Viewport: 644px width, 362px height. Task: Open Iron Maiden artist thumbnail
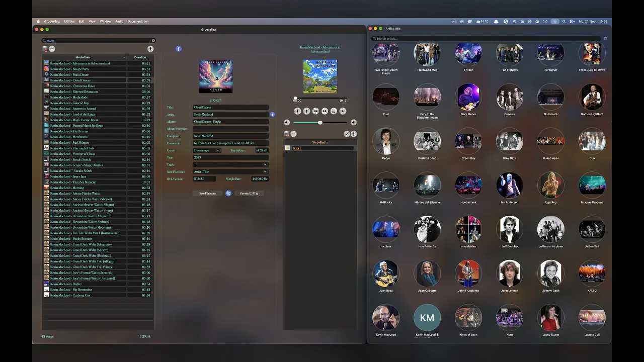[468, 229]
